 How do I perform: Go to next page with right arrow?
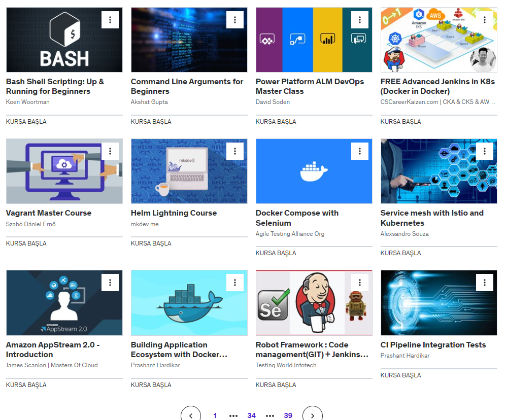pos(312,415)
